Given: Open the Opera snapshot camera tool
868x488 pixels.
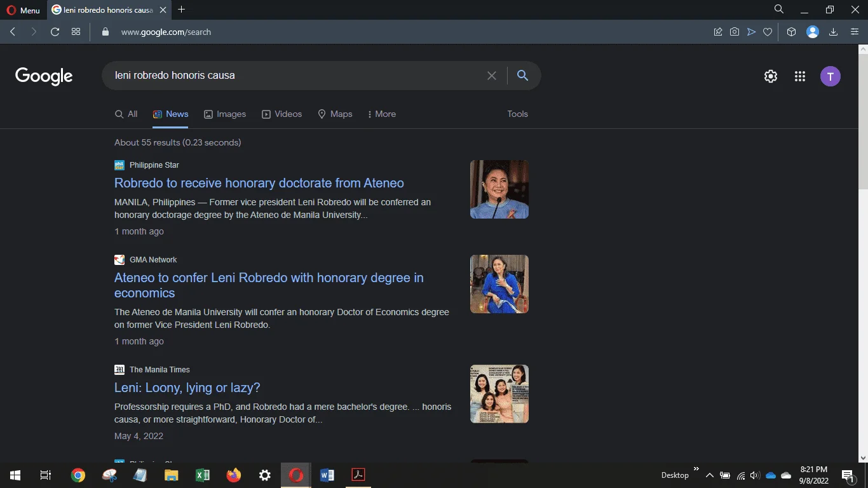Looking at the screenshot, I should click(735, 32).
